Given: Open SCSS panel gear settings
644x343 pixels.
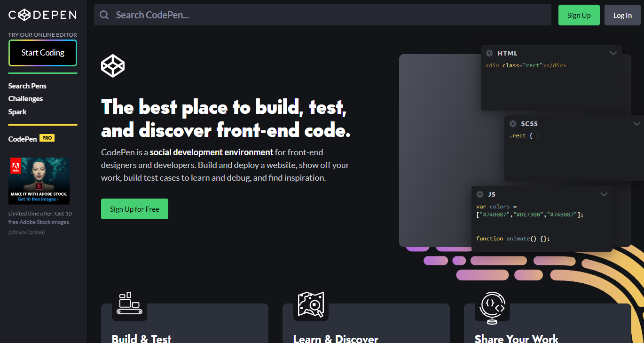Looking at the screenshot, I should click(x=513, y=124).
